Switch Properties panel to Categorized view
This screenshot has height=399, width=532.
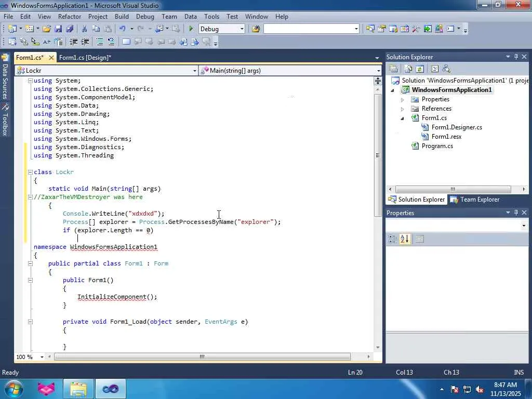(x=393, y=239)
